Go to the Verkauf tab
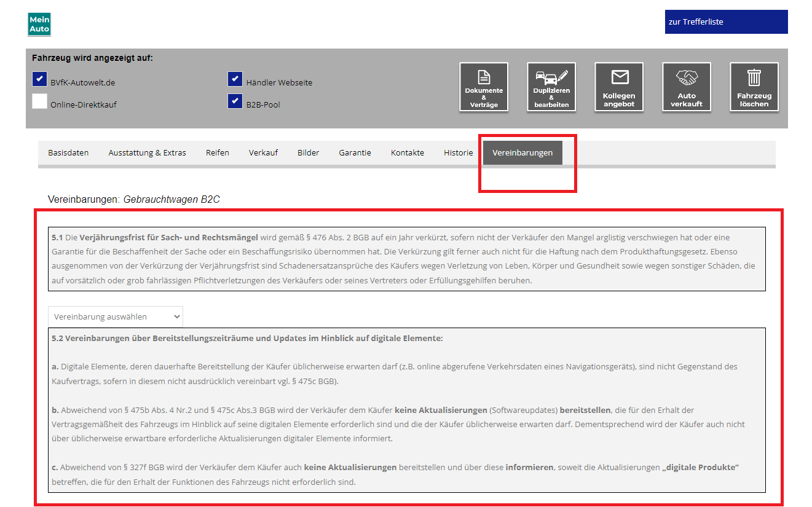Image resolution: width=812 pixels, height=507 pixels. click(x=263, y=152)
